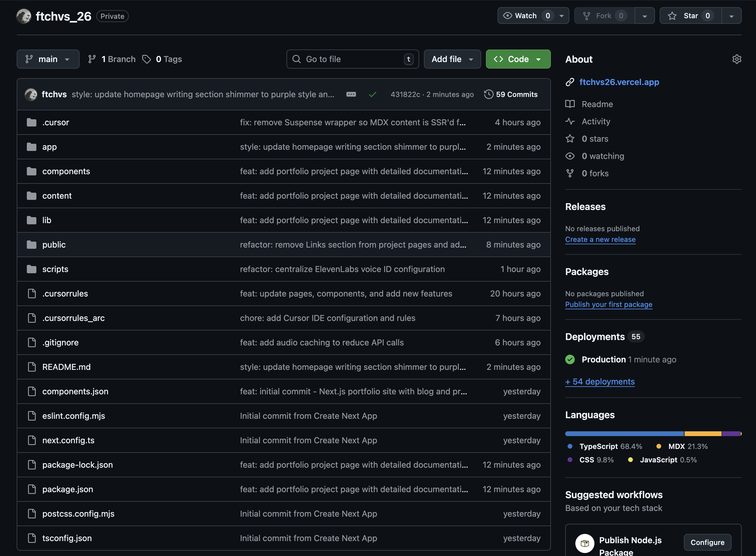Click the ftchvs avatar in header
Image resolution: width=756 pixels, height=556 pixels.
pyautogui.click(x=24, y=16)
